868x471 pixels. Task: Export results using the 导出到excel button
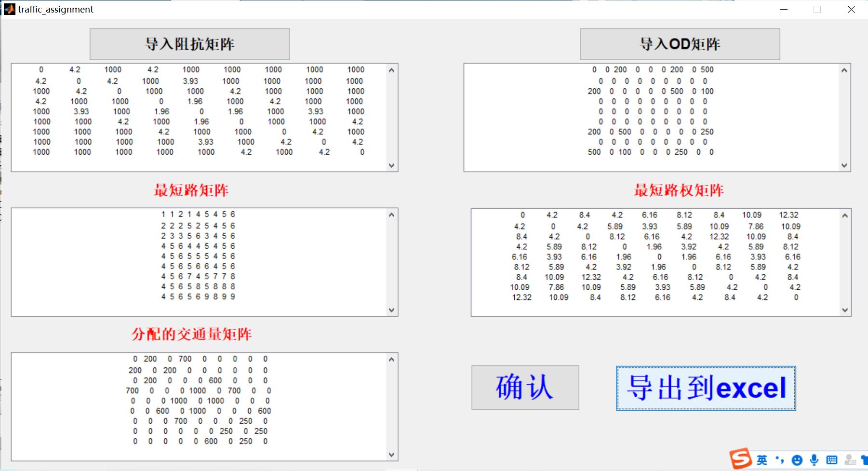coord(705,389)
